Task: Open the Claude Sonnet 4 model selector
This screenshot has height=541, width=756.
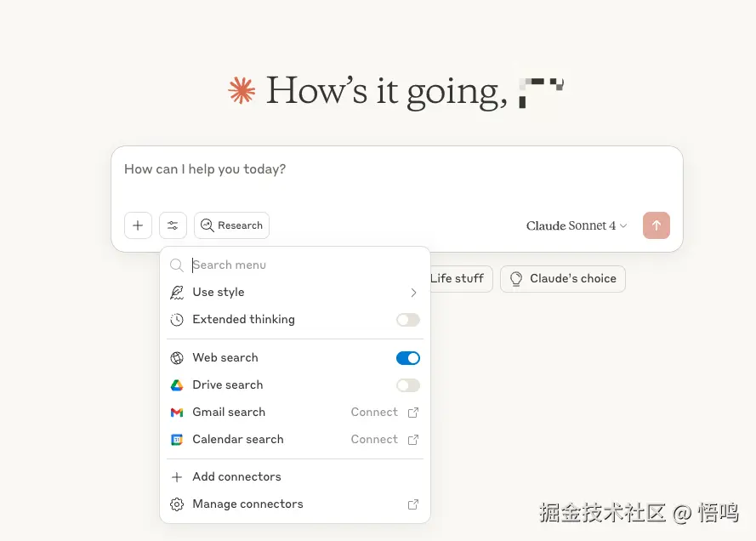Action: tap(577, 225)
